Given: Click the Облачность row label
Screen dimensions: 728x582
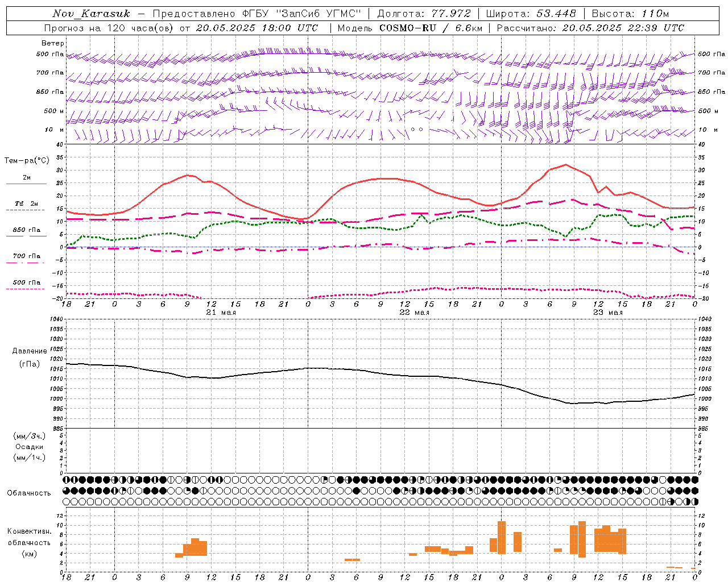Looking at the screenshot, I should 29,493.
